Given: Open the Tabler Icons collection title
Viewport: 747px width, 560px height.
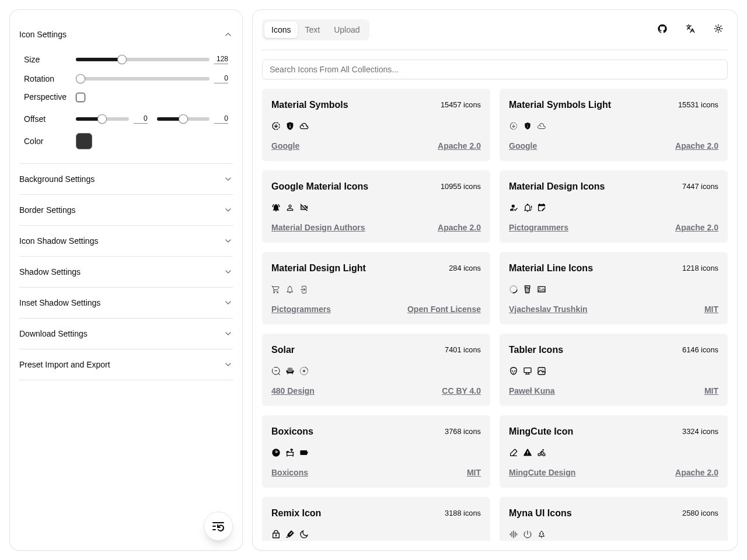Looking at the screenshot, I should 536,349.
